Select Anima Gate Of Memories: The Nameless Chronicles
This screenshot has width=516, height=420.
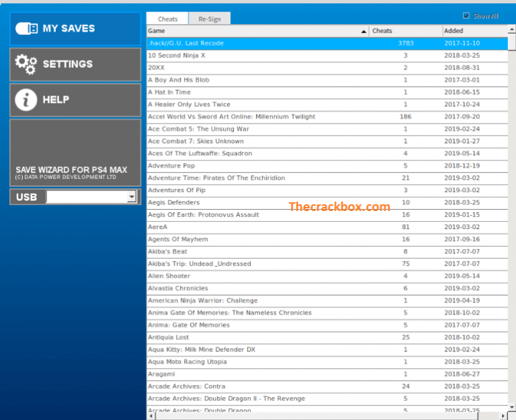click(x=327, y=312)
